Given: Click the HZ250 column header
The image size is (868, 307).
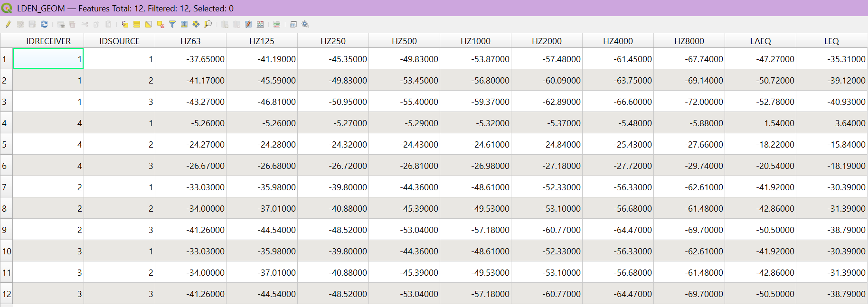Looking at the screenshot, I should coord(333,41).
